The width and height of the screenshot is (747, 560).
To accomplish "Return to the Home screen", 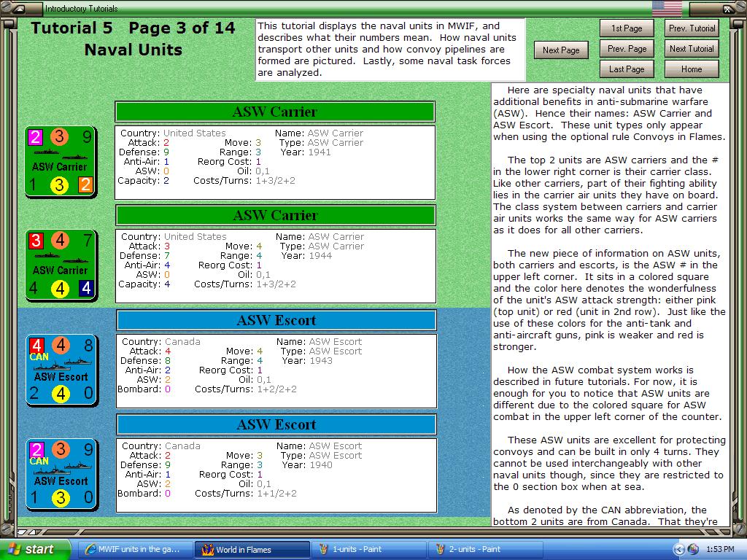I will click(692, 69).
